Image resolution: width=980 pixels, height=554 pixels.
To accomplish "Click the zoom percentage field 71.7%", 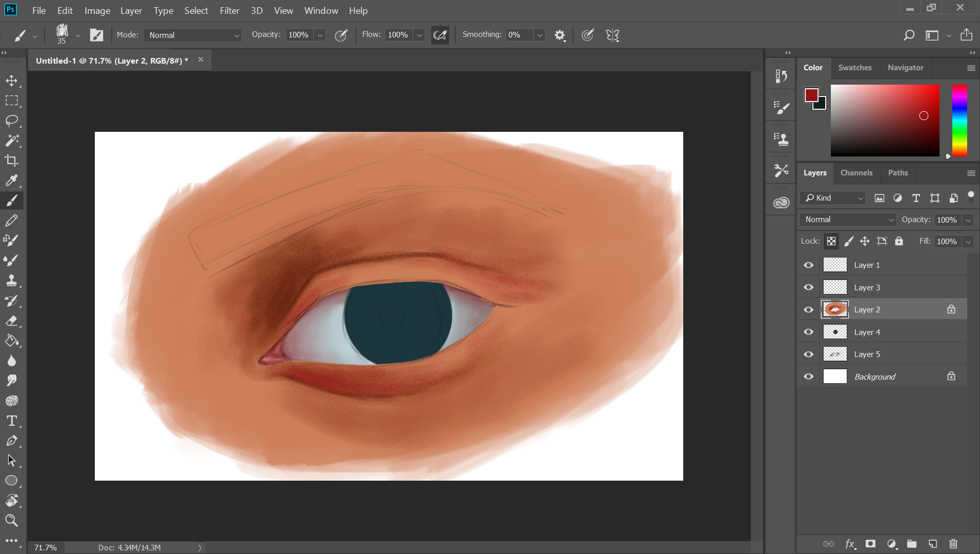I will point(46,548).
